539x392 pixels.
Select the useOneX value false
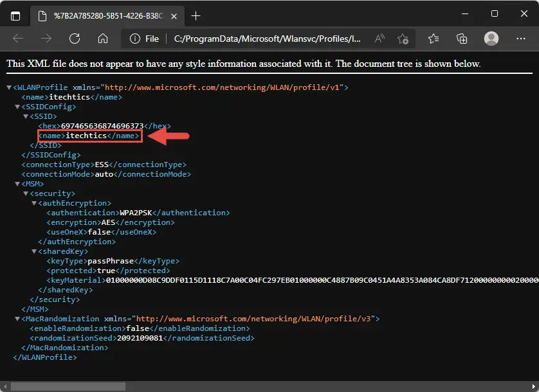(x=99, y=232)
